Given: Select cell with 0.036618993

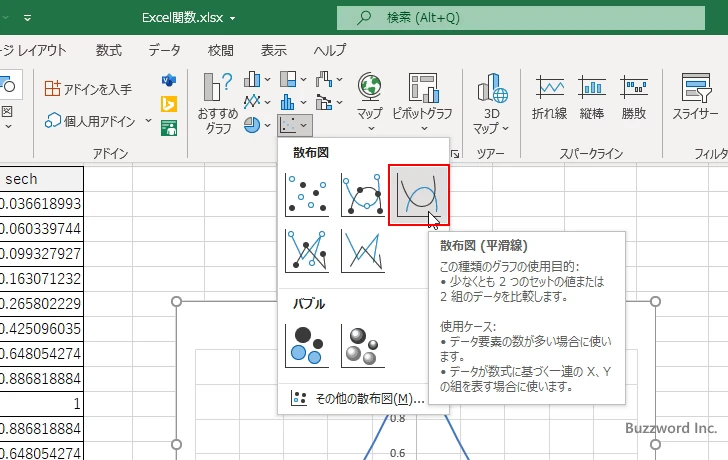Looking at the screenshot, I should click(x=41, y=204).
